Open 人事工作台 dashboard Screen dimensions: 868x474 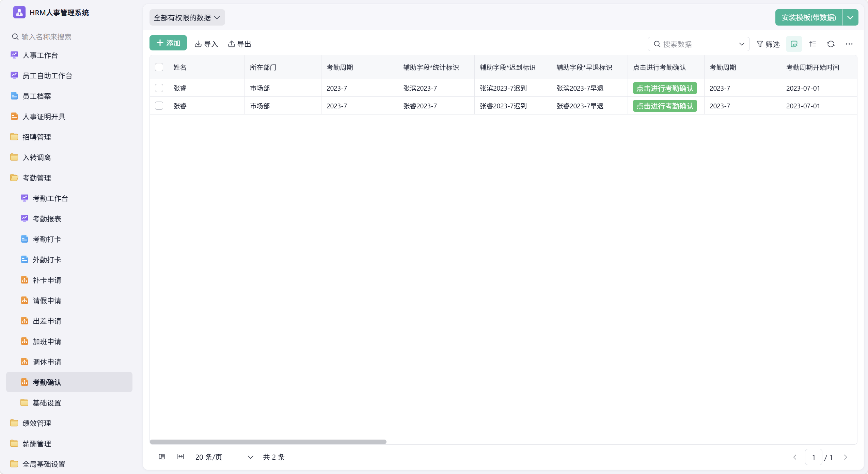pos(69,55)
